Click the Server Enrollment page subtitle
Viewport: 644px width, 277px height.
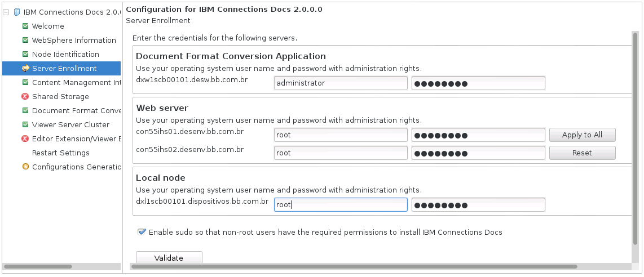(158, 20)
